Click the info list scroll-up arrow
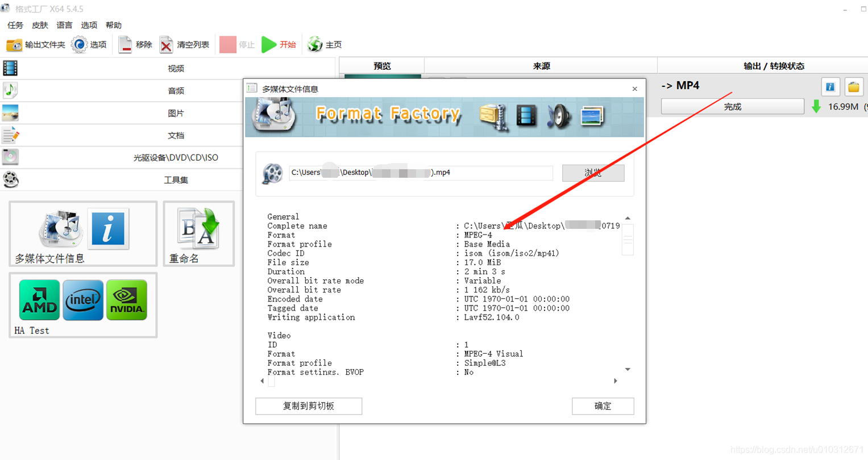This screenshot has width=868, height=460. click(x=628, y=218)
